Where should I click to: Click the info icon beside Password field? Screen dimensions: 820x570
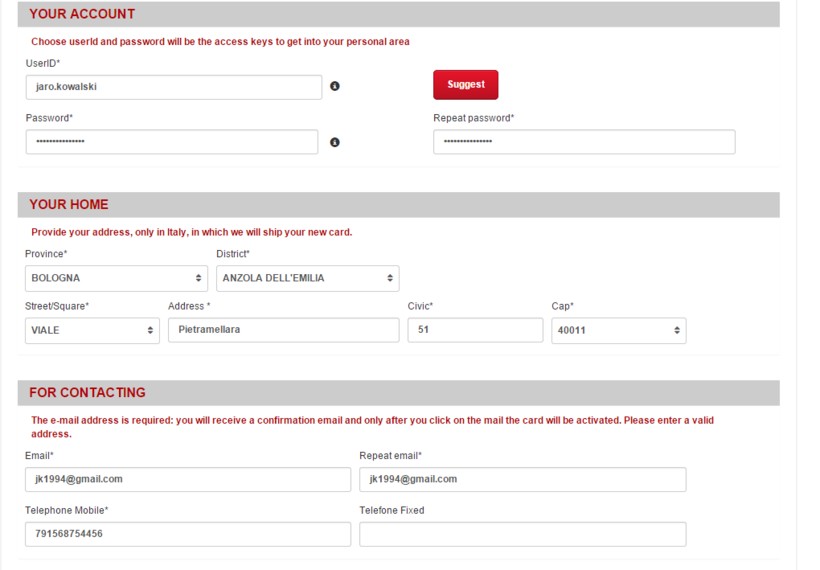point(335,142)
